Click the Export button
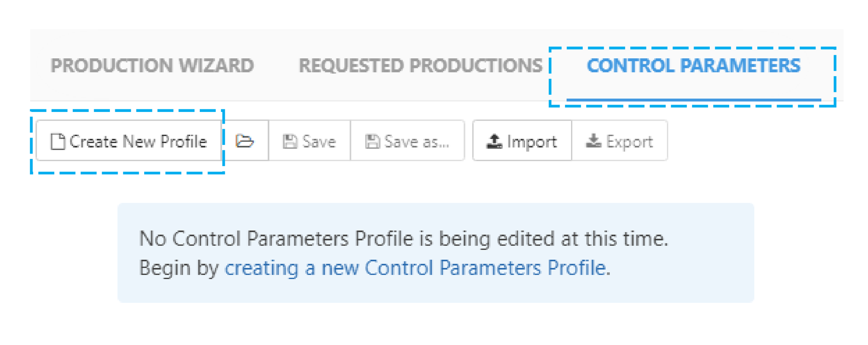Image resolution: width=868 pixels, height=345 pixels. (620, 141)
